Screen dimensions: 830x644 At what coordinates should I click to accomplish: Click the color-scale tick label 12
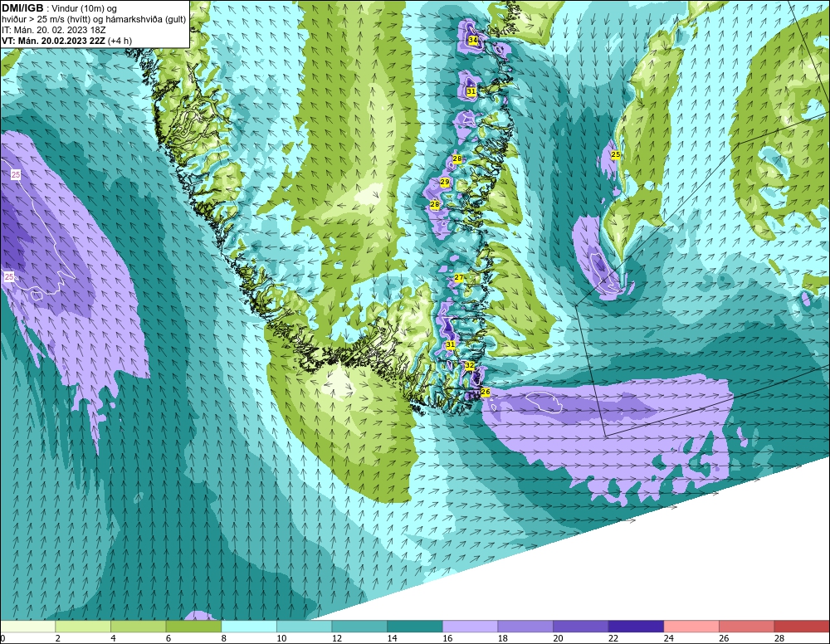tap(337, 638)
